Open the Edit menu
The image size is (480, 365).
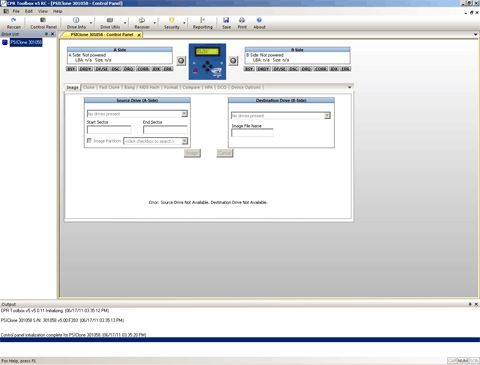[29, 11]
